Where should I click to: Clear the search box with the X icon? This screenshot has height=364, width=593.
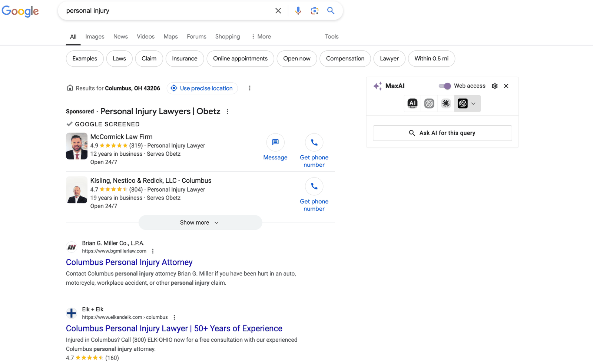[x=278, y=11]
